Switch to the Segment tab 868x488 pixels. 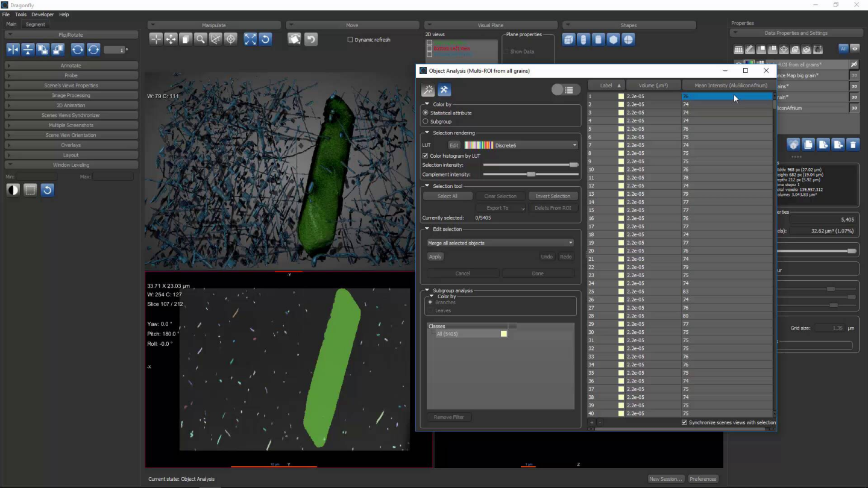[35, 25]
